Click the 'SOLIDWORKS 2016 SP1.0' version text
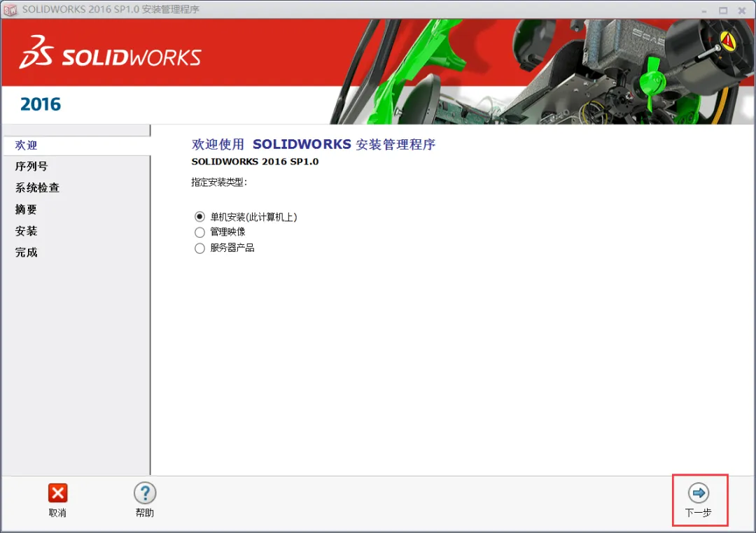The height and width of the screenshot is (533, 756). 255,162
